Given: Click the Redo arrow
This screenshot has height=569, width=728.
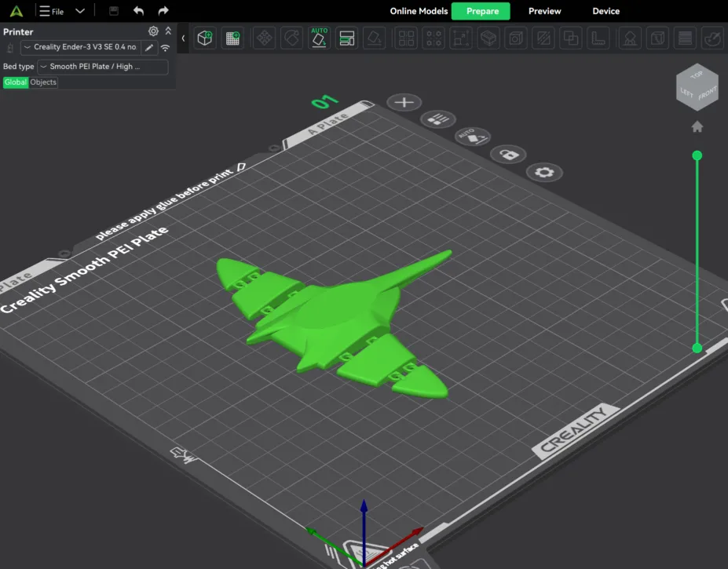Looking at the screenshot, I should [x=163, y=11].
